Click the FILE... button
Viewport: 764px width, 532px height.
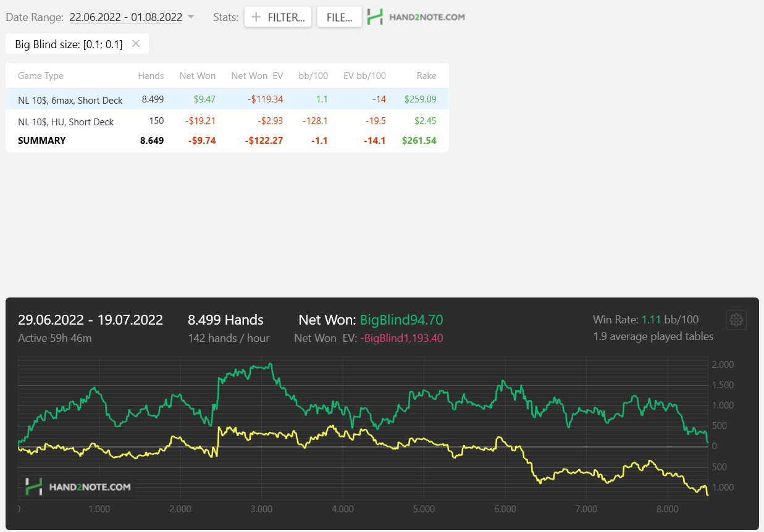[339, 17]
